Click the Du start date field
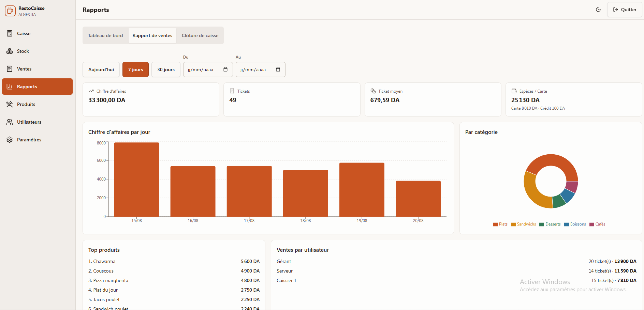 [x=208, y=69]
